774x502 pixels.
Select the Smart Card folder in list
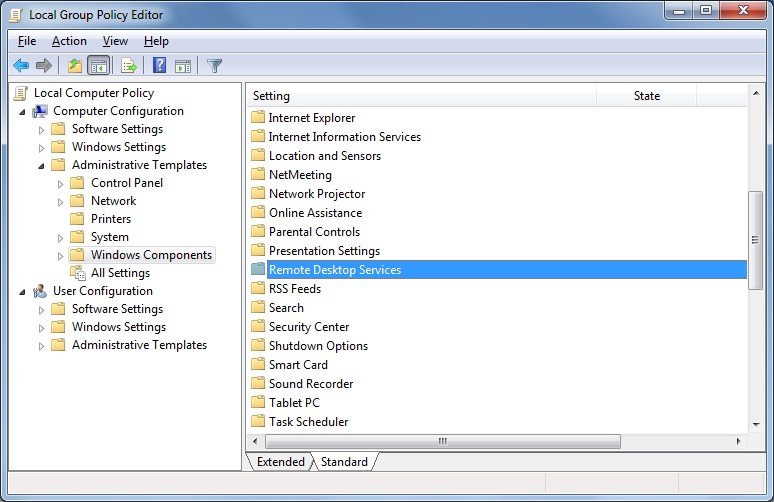(x=298, y=365)
